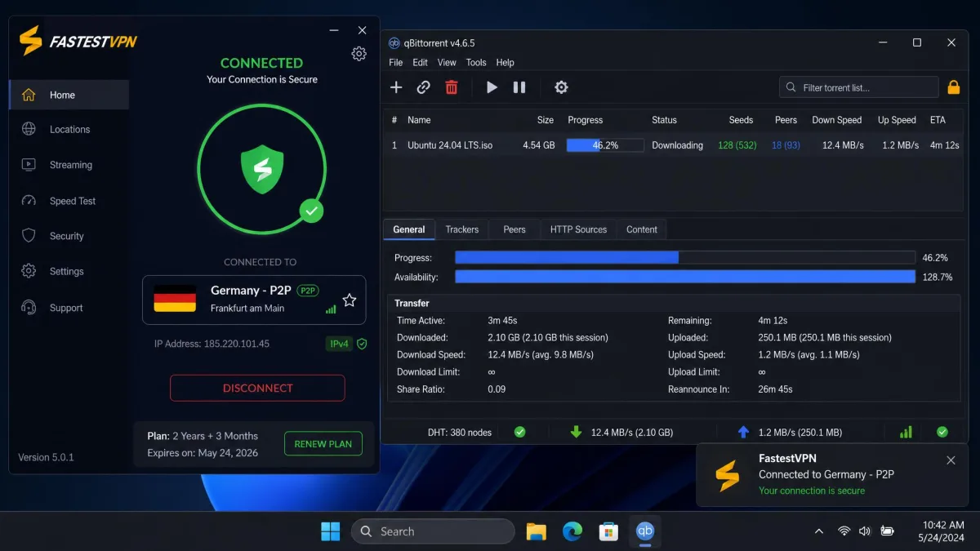The height and width of the screenshot is (551, 980).
Task: Open Settings in FastestVPN sidebar
Action: pyautogui.click(x=69, y=271)
